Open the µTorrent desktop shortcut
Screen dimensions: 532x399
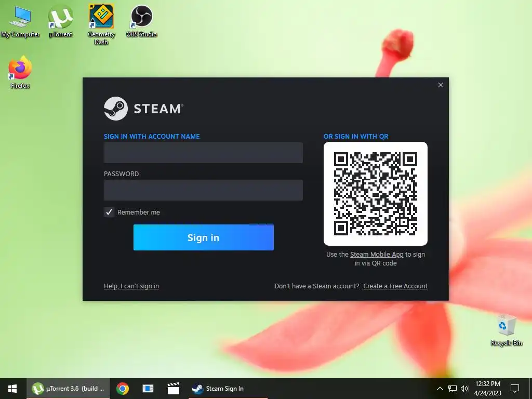(61, 22)
